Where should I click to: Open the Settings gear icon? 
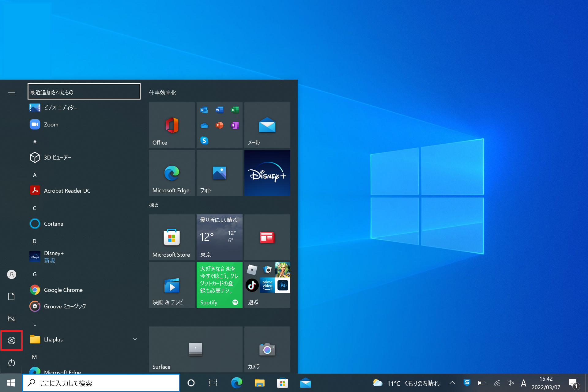(x=12, y=341)
